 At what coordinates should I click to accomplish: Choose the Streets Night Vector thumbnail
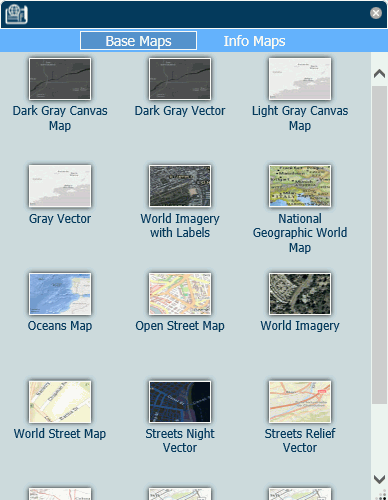point(180,402)
